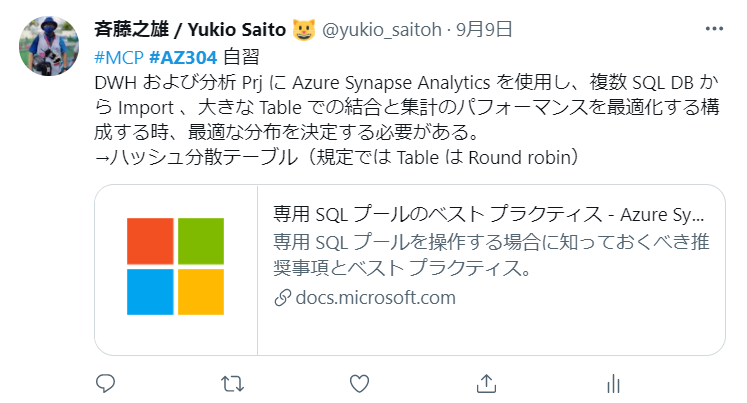
Task: Click the cat emoji after the name
Action: pos(304,30)
